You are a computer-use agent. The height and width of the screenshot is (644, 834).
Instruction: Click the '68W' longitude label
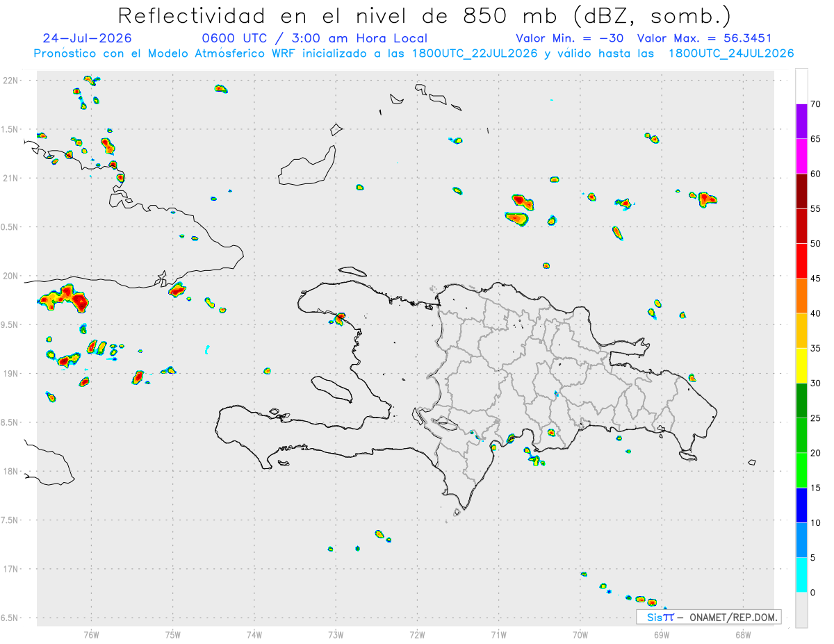click(743, 636)
